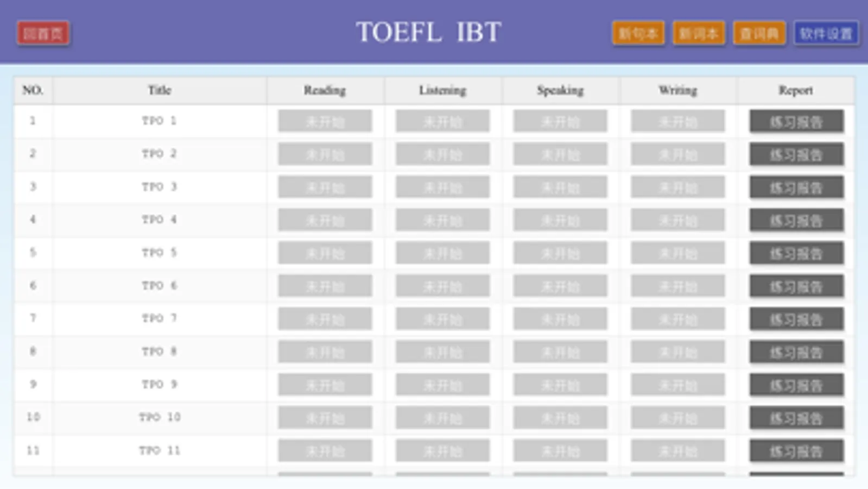Start TPO 4 Speaking section
The height and width of the screenshot is (489, 868).
point(560,220)
